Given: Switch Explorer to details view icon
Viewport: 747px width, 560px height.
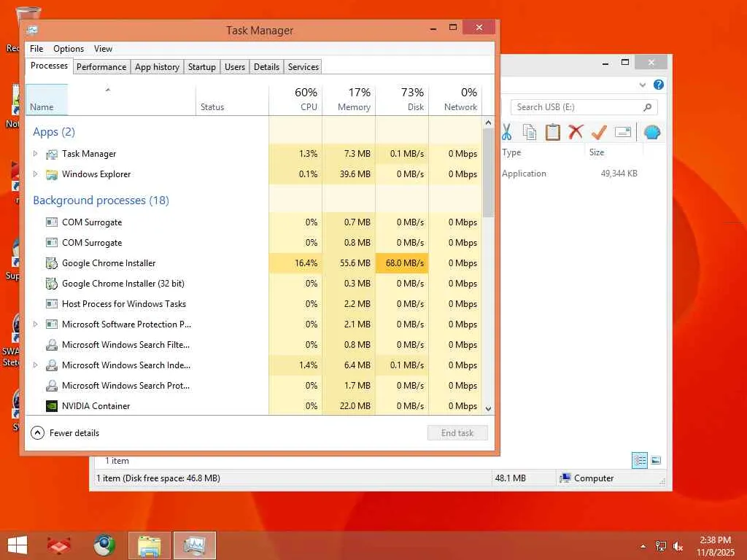Looking at the screenshot, I should point(639,461).
